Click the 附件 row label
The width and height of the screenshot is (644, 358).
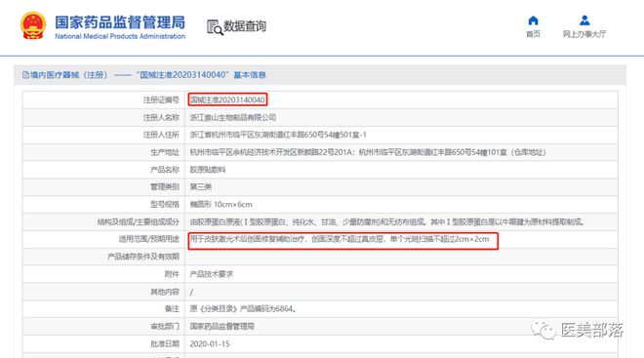pyautogui.click(x=172, y=274)
